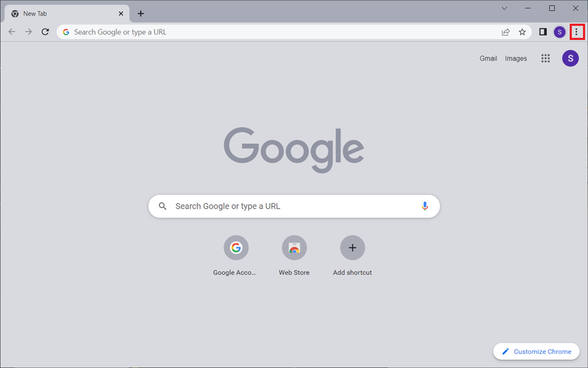Select the New Tab tab
The width and height of the screenshot is (588, 368).
click(x=67, y=13)
